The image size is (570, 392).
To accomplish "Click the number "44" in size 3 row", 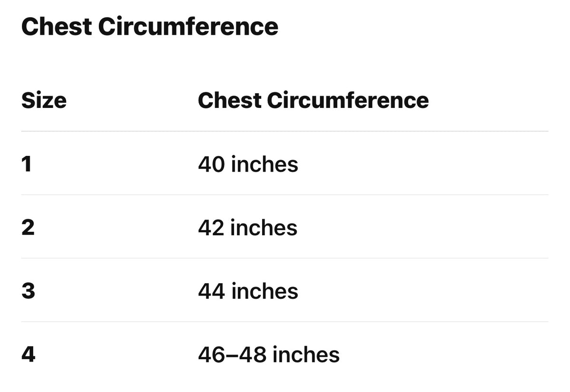I will coord(211,291).
